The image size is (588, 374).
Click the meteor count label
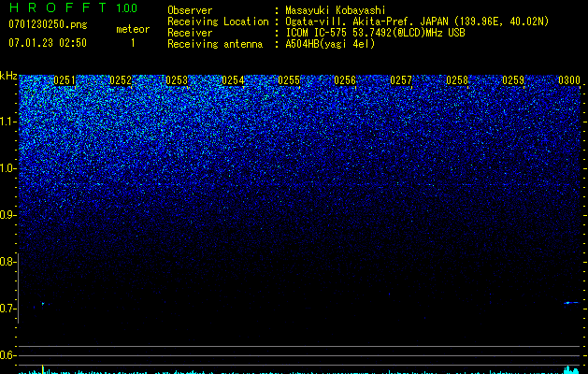coord(133,29)
